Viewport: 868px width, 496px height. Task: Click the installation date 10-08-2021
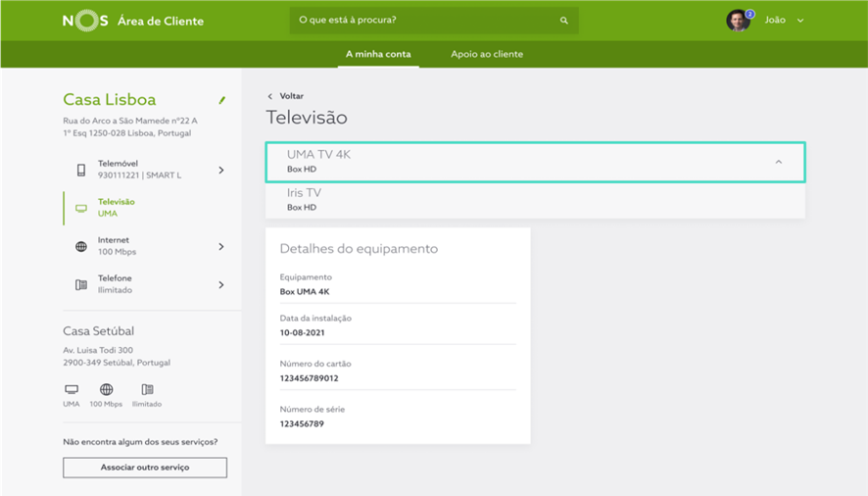[303, 332]
